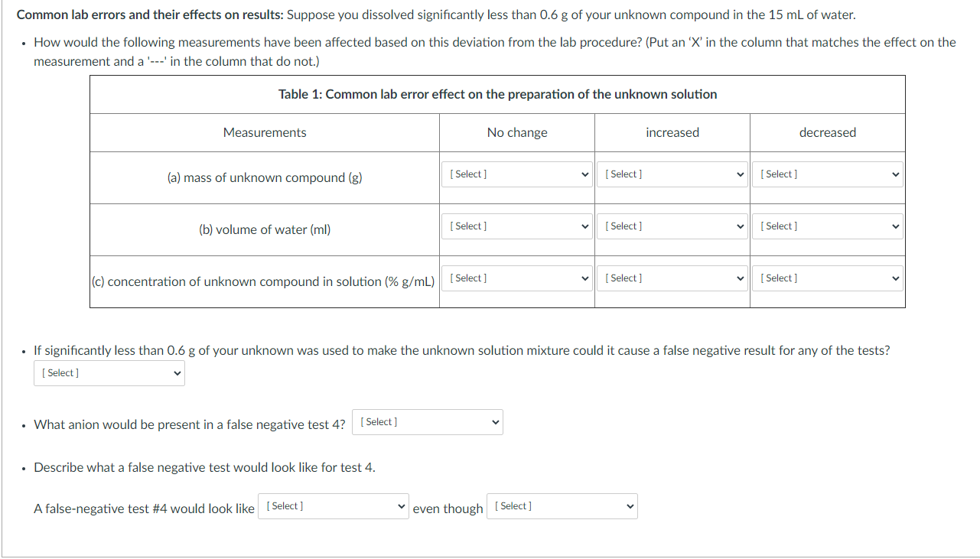Screen dimensions: 980x559
Task: Click the 'Measurements' column header
Action: tap(264, 132)
